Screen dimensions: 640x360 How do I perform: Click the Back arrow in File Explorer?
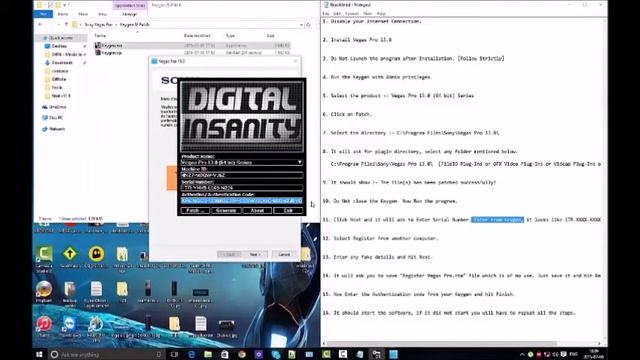pos(40,24)
